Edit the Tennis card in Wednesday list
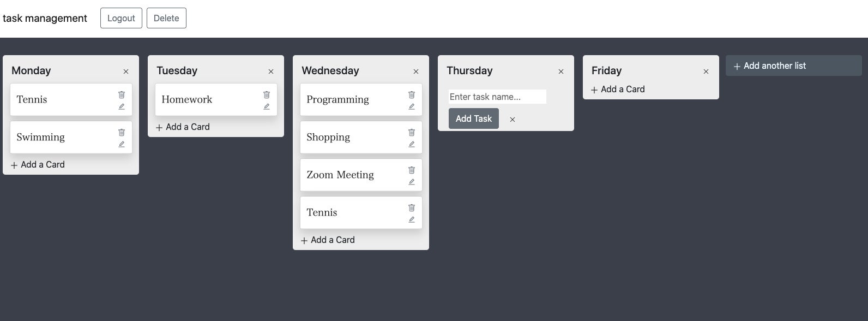This screenshot has width=868, height=321. pos(412,219)
